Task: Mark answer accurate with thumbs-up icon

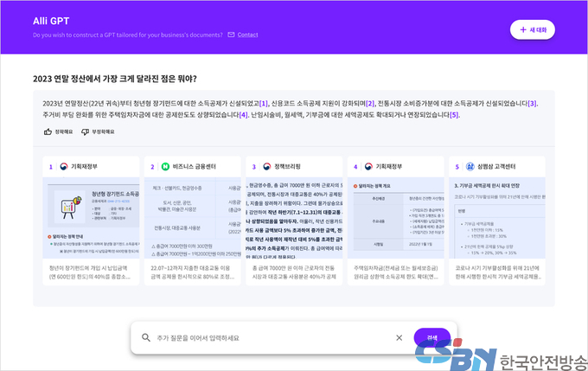Action: tap(48, 131)
